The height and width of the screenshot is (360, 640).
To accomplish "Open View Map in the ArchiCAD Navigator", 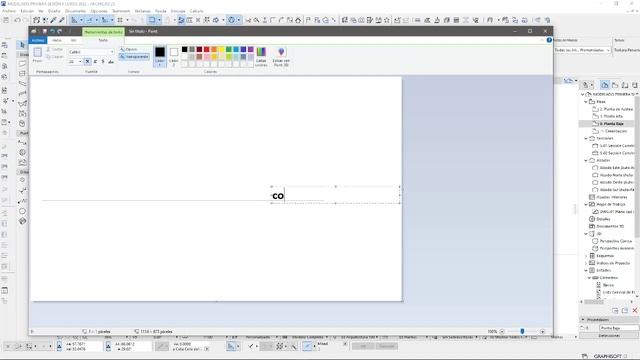I will tap(615, 85).
